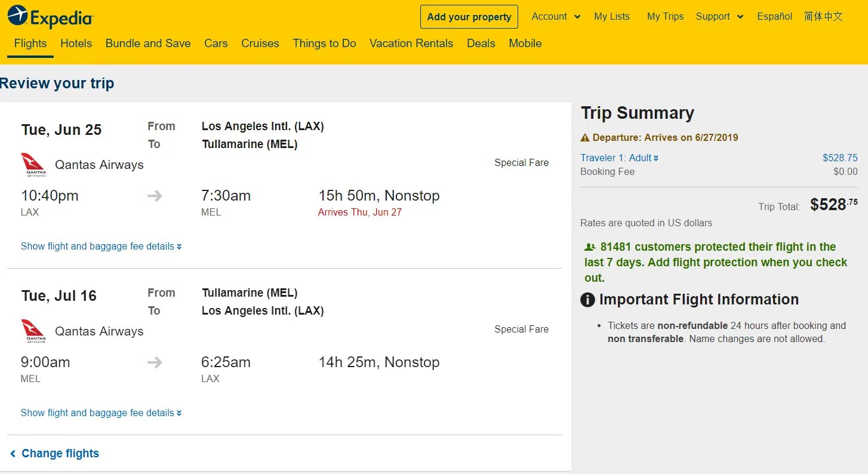Click the Qantas logo on the Jun 25 flight
Image resolution: width=868 pixels, height=474 pixels.
33,165
